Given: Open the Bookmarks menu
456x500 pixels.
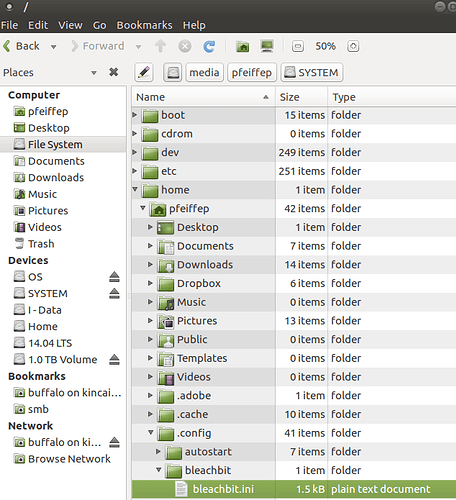Looking at the screenshot, I should click(144, 25).
